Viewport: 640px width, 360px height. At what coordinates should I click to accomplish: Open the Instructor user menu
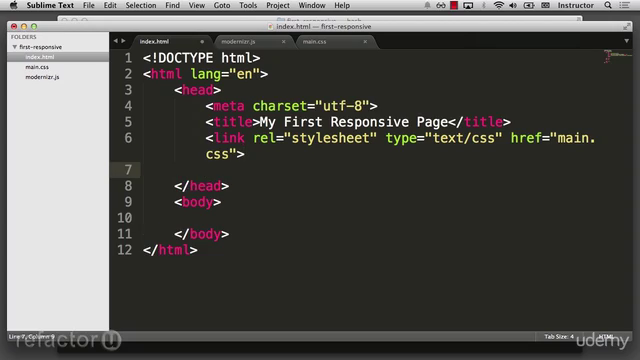pyautogui.click(x=576, y=5)
